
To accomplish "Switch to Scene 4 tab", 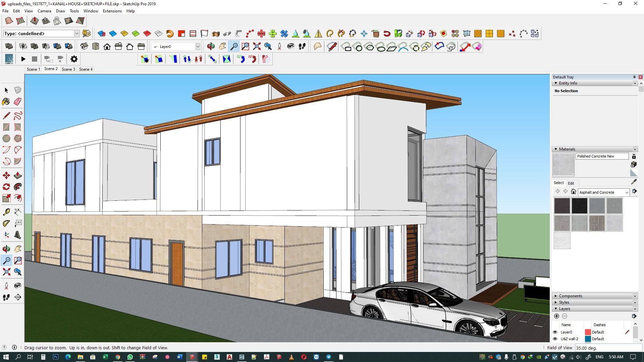I will click(x=86, y=69).
